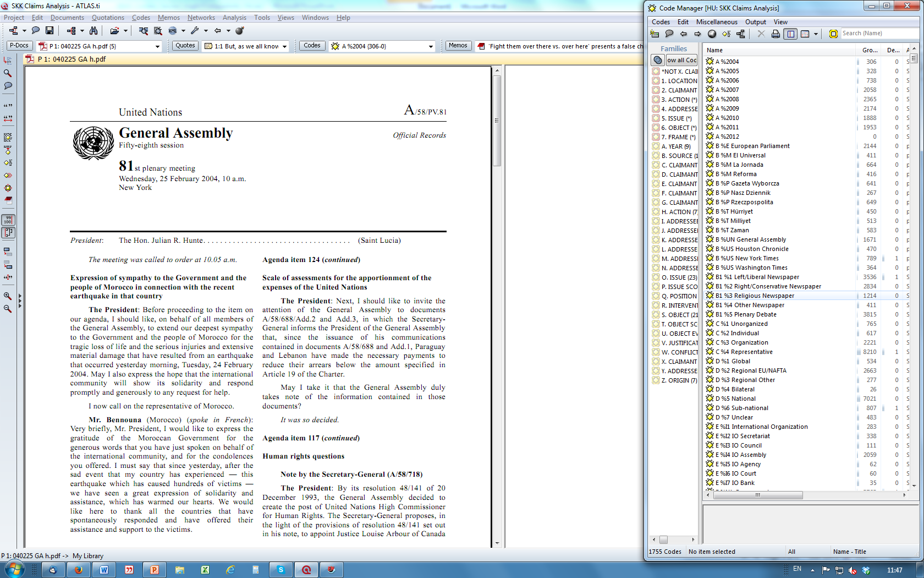Open the Codes dropdown showing A %2004
Image resolution: width=924 pixels, height=578 pixels.
point(431,46)
